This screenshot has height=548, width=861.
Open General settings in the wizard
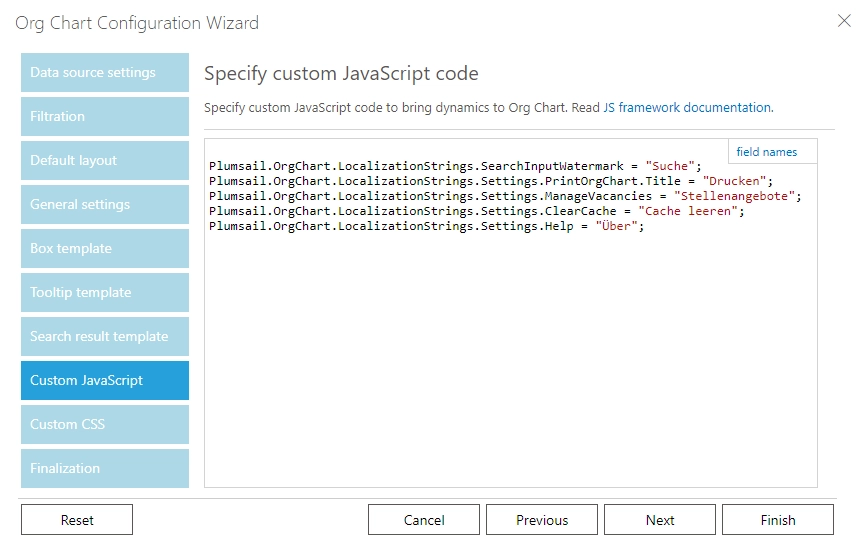coord(105,204)
